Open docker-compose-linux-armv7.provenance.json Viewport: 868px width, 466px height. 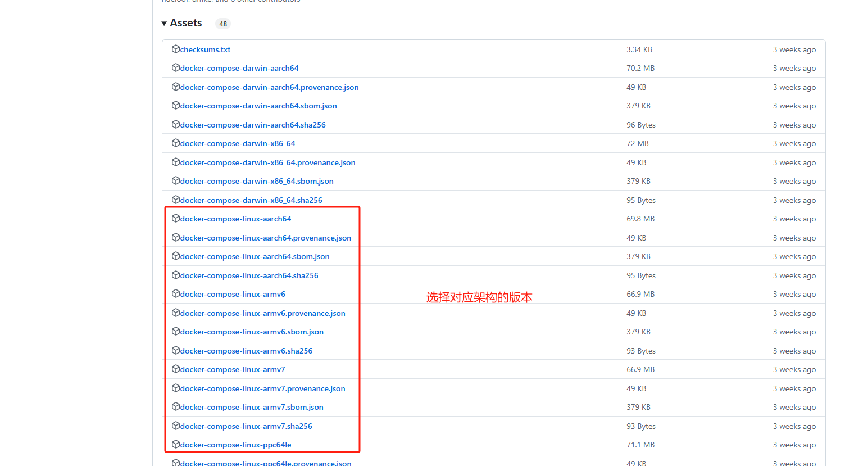(x=262, y=388)
